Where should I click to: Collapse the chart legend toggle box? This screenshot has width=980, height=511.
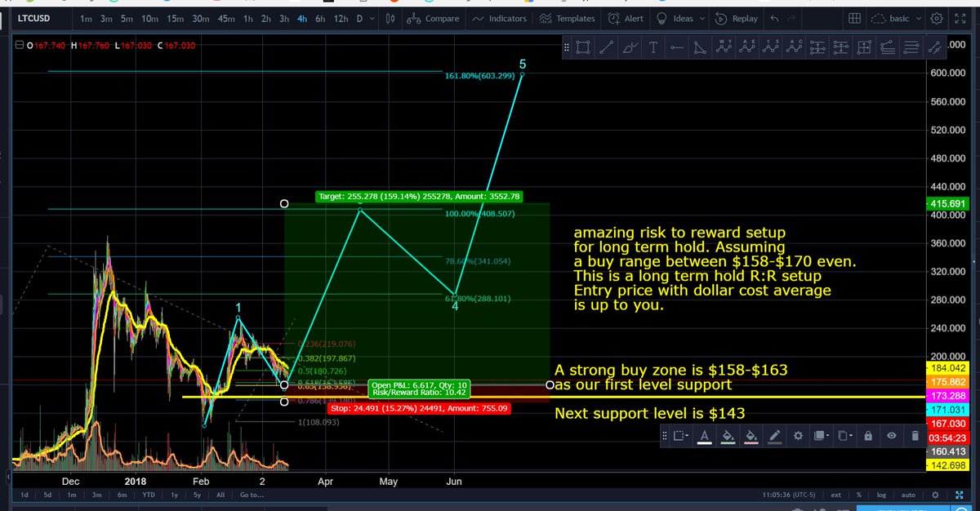(x=20, y=47)
